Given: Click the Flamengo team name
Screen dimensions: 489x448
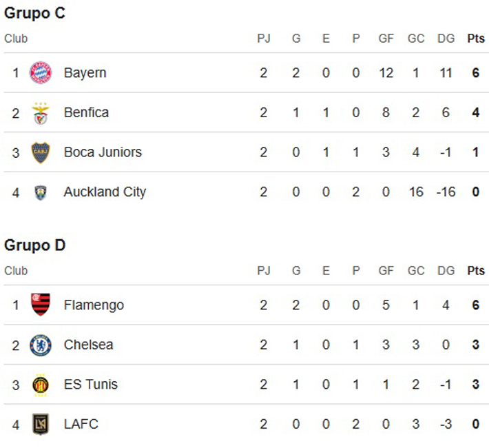Looking at the screenshot, I should click(x=94, y=305).
